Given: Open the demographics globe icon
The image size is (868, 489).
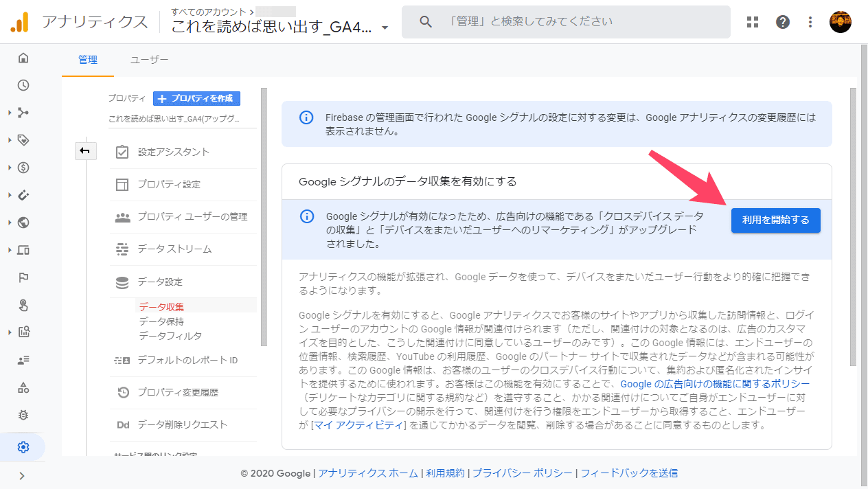Looking at the screenshot, I should (x=23, y=223).
